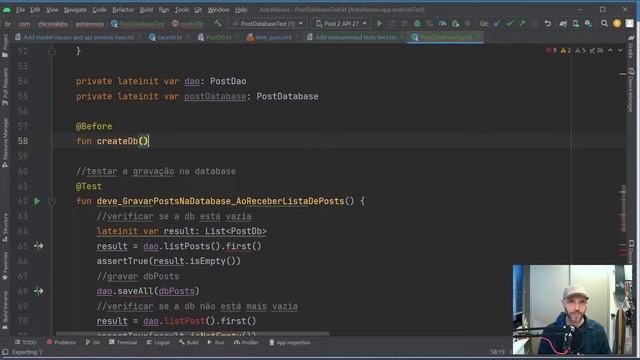This screenshot has width=640, height=360.
Task: Click the Search Everywhere magnifier icon
Action: click(x=604, y=24)
